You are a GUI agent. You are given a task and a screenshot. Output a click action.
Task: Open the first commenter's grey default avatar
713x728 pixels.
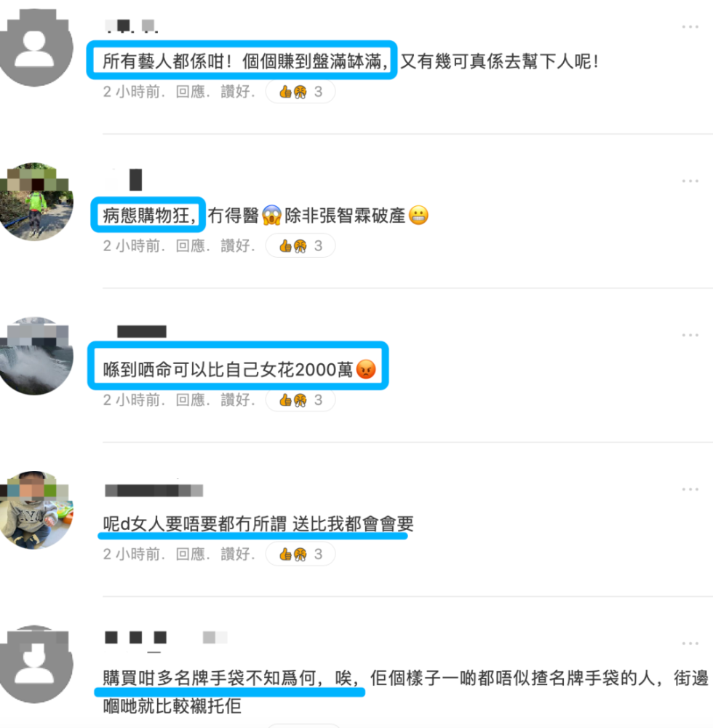[34, 47]
